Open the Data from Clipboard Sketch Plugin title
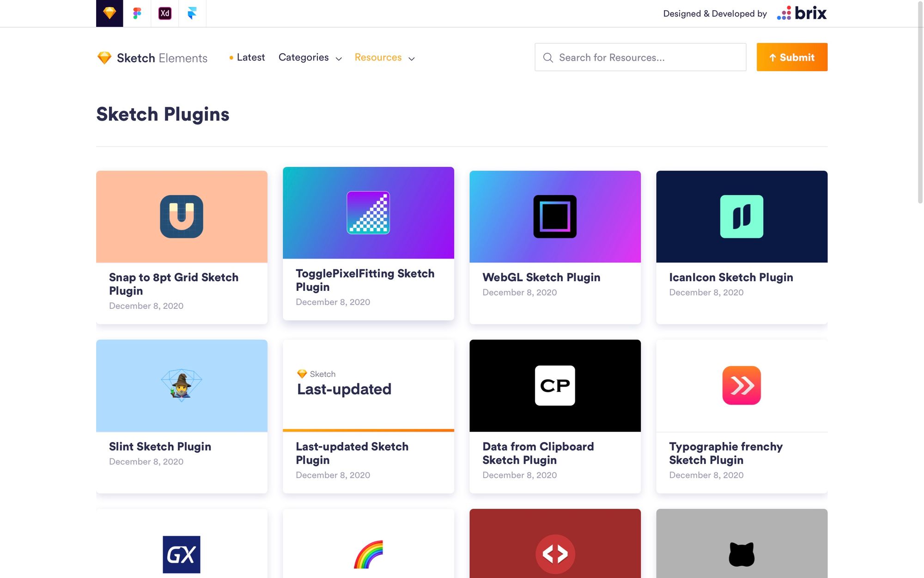The image size is (924, 578). pyautogui.click(x=538, y=453)
